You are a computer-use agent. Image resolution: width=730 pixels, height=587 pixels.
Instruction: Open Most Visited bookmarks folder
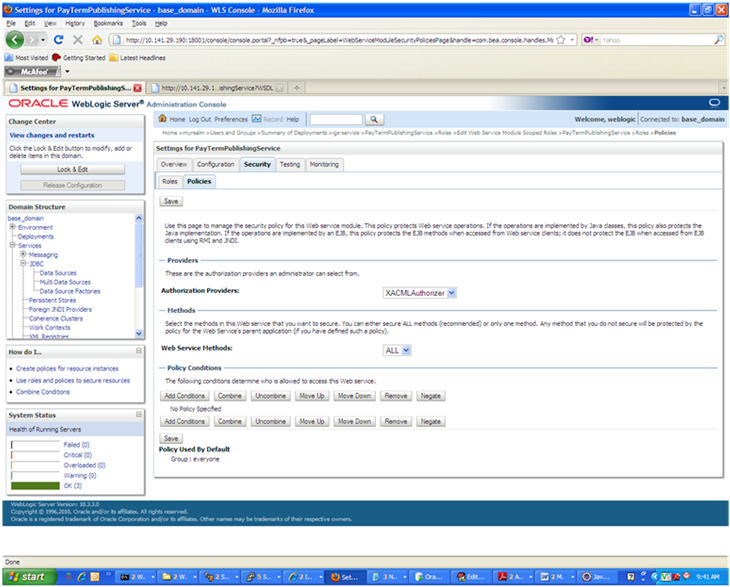[27, 58]
